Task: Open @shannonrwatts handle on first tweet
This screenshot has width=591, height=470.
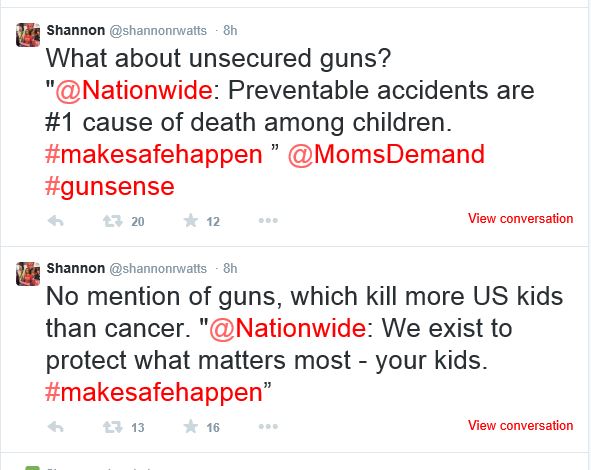Action: (158, 31)
